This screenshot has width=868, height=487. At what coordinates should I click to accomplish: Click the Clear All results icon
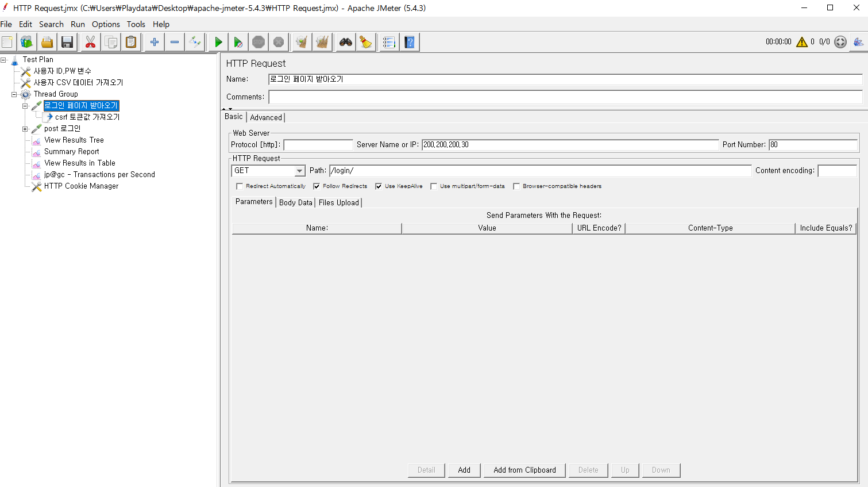pos(322,42)
